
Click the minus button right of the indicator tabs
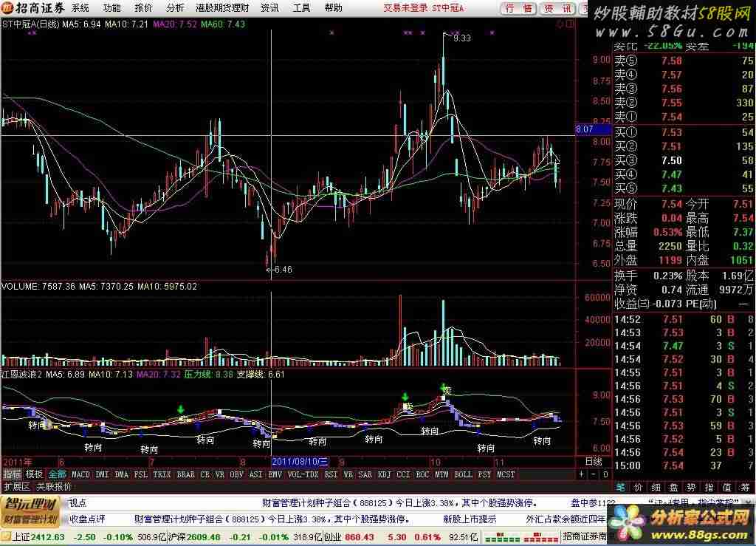coord(594,474)
